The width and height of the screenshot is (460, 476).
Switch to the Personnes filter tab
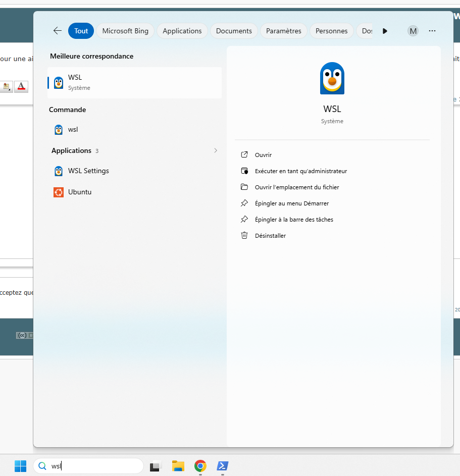coord(331,31)
